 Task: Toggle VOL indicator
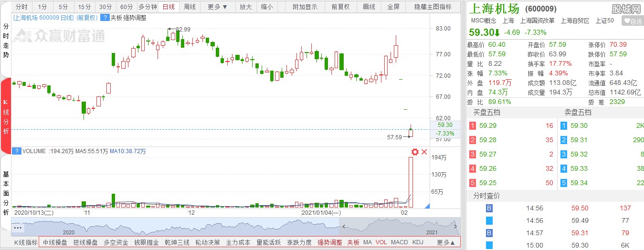(x=381, y=242)
